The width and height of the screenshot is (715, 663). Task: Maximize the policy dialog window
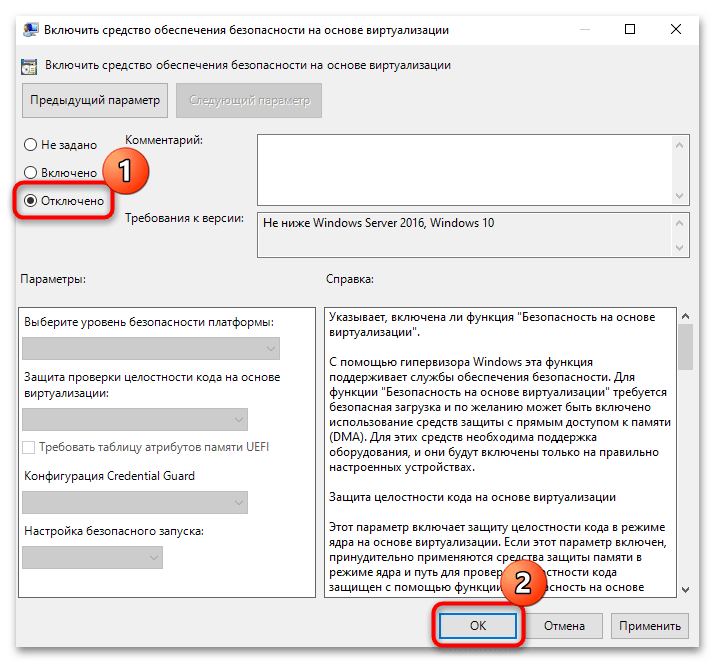(x=630, y=30)
